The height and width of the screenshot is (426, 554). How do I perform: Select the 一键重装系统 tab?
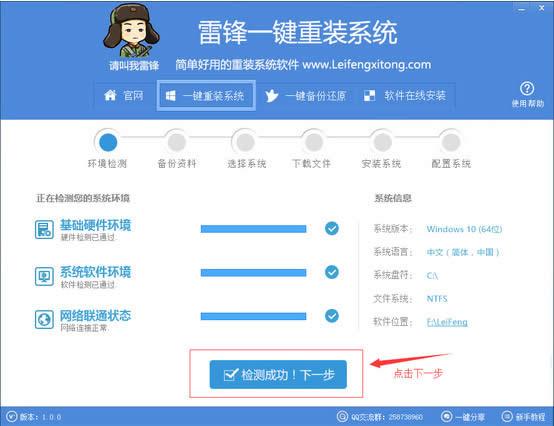click(206, 96)
